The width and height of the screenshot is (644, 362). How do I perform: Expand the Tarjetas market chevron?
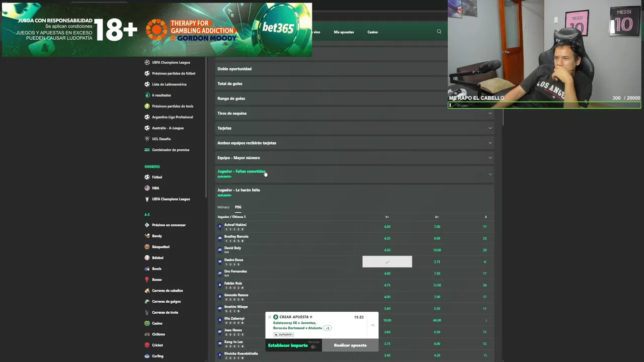490,128
